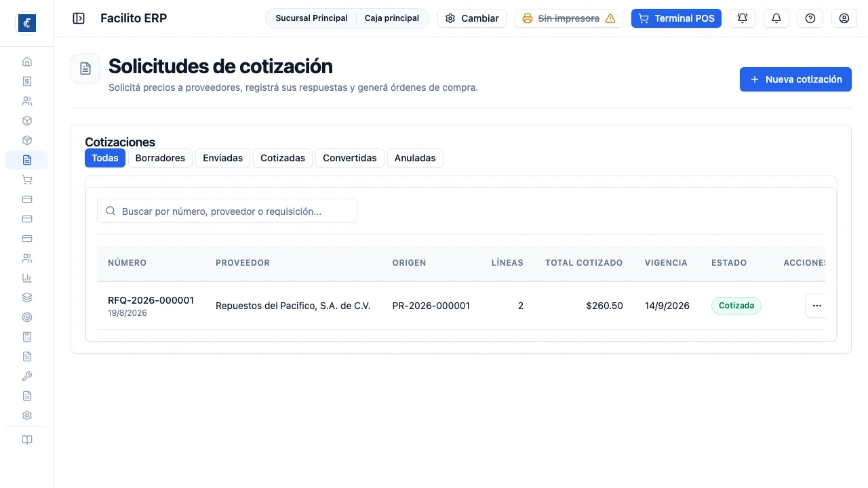
Task: Open the target icon in the sidebar
Action: (27, 317)
